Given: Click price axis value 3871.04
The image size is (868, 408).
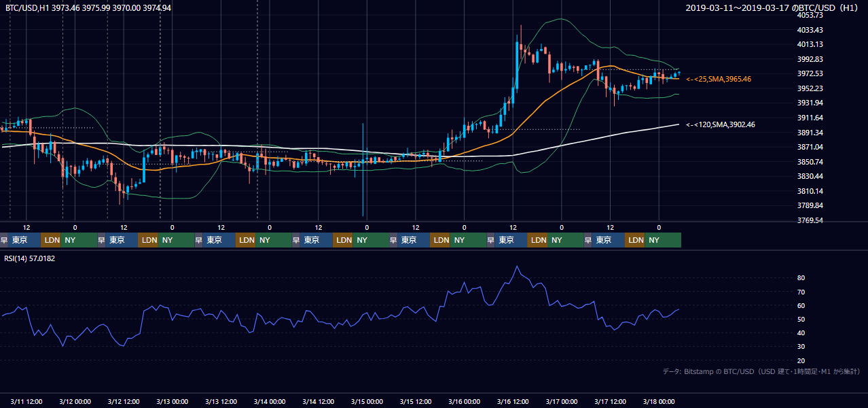Looking at the screenshot, I should click(810, 147).
